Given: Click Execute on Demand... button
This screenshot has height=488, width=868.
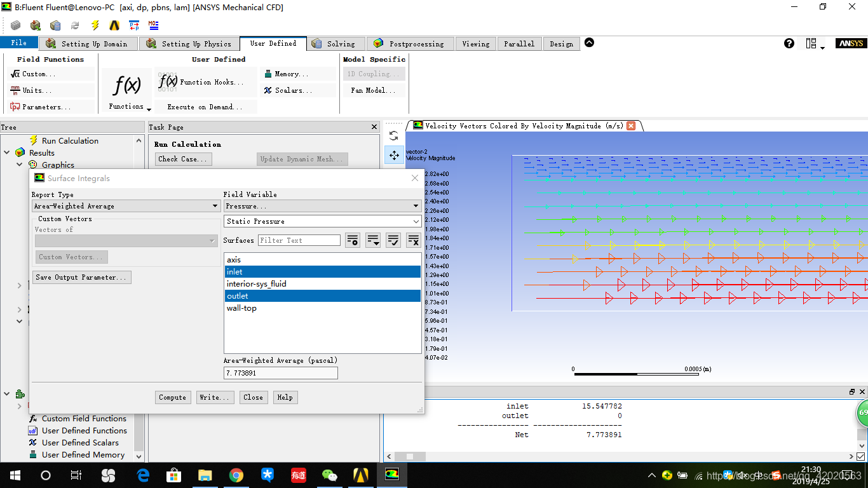Looking at the screenshot, I should pos(205,107).
